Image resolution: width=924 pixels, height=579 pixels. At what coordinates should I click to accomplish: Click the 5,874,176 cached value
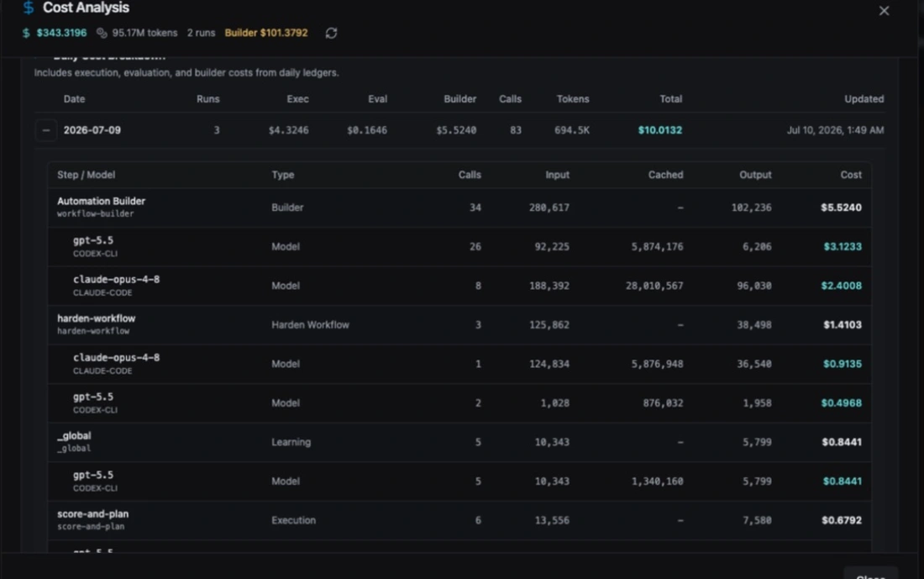click(x=657, y=246)
